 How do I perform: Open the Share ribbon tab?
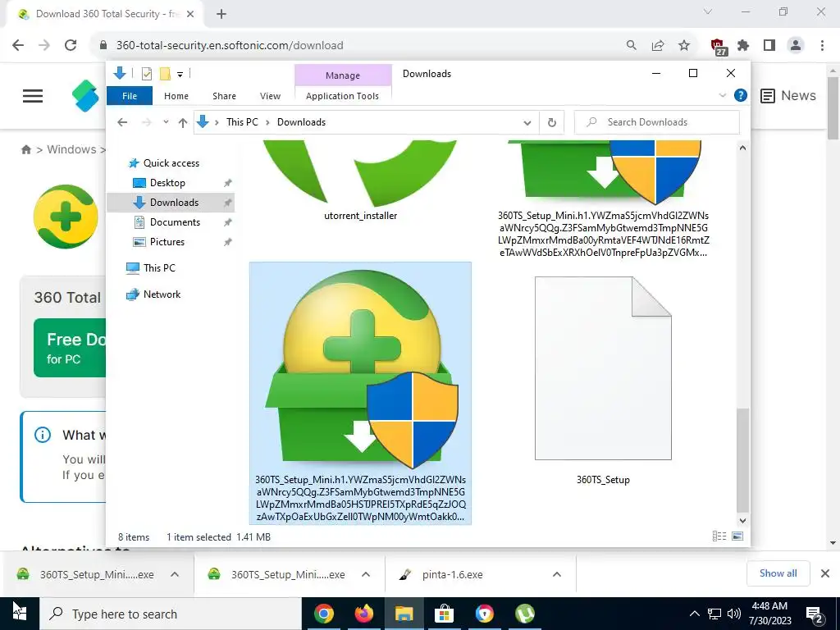point(224,96)
